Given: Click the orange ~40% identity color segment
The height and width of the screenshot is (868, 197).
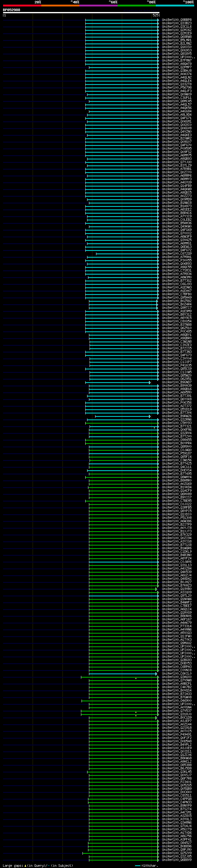Looking at the screenshot, I should click(60, 6).
